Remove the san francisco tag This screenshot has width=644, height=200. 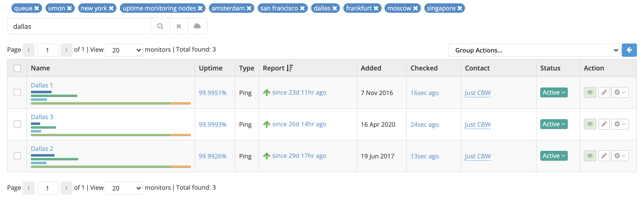point(303,8)
